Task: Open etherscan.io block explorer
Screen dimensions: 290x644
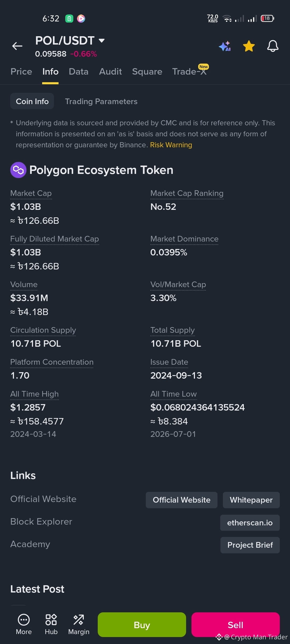Action: tap(250, 523)
